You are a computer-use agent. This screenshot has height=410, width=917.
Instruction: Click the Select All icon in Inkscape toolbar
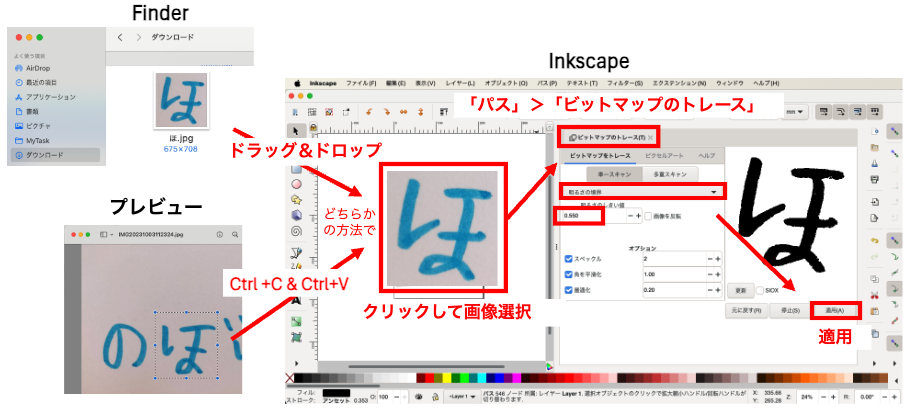296,112
